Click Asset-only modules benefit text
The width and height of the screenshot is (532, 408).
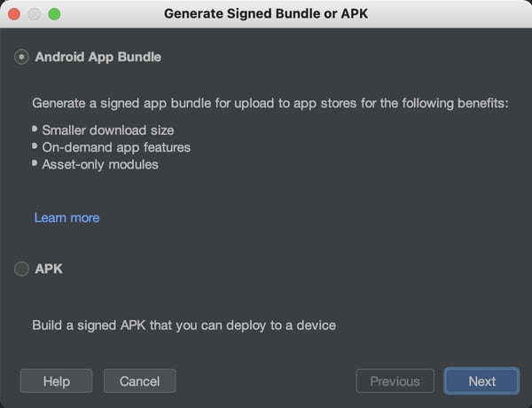100,165
